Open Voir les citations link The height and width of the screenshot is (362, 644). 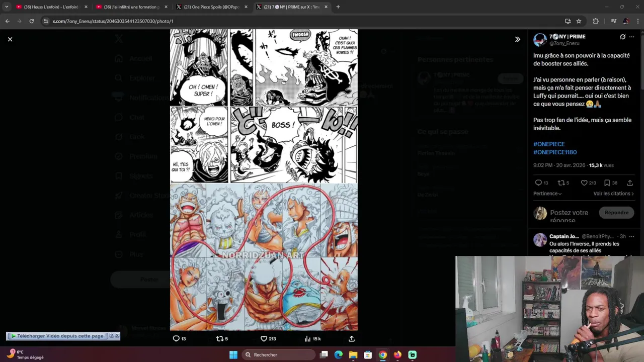coord(613,194)
